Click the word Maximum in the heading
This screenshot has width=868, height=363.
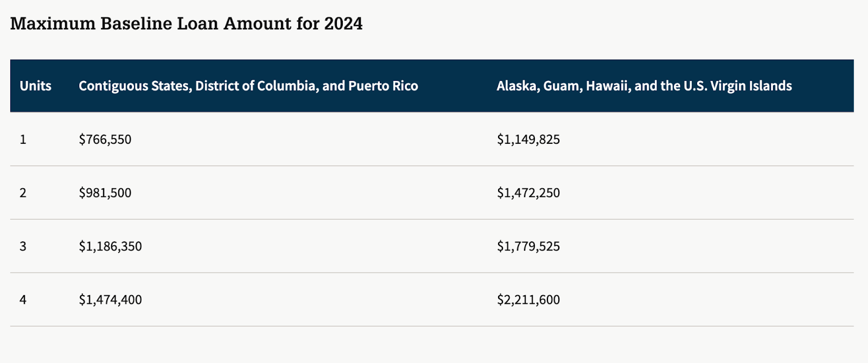[x=53, y=23]
